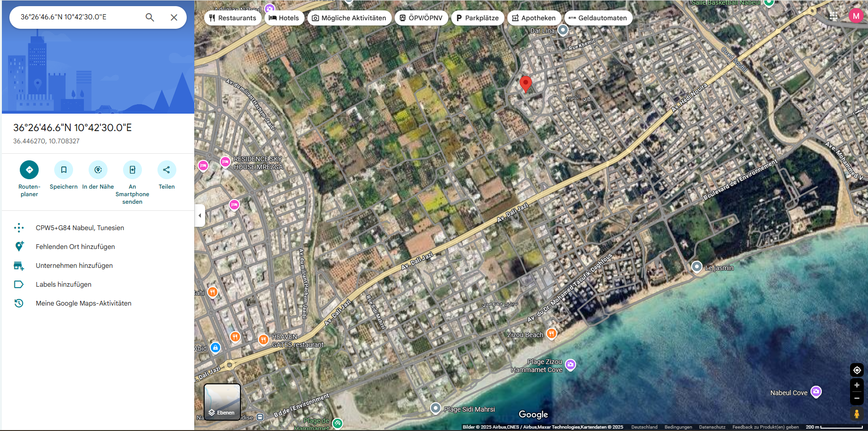Clear the search box with X
Image resolution: width=868 pixels, height=431 pixels.
pos(174,17)
